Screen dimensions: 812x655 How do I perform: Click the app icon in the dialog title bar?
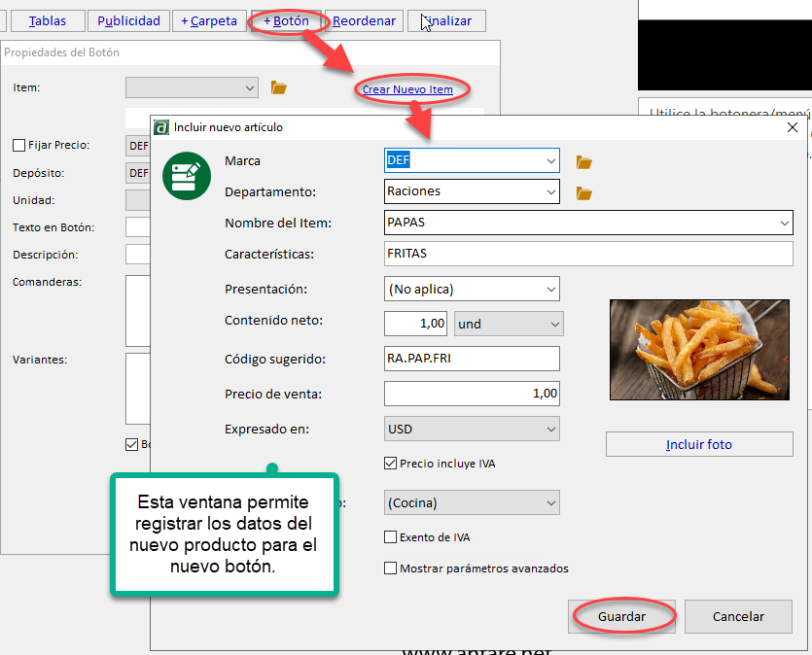tap(161, 127)
